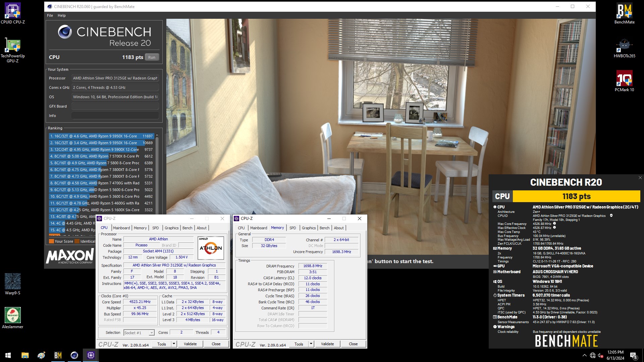Click Validate in left CPU-Z window
The width and height of the screenshot is (644, 362).
pos(190,344)
